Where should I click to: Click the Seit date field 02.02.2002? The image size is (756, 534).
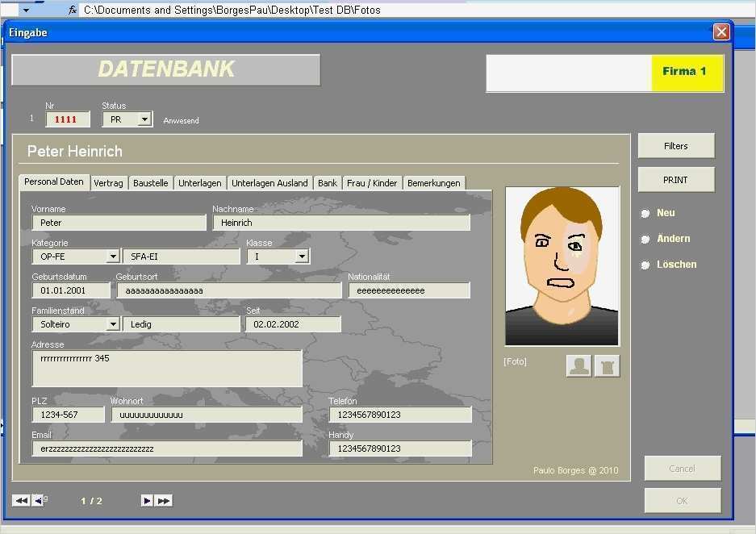coord(294,324)
